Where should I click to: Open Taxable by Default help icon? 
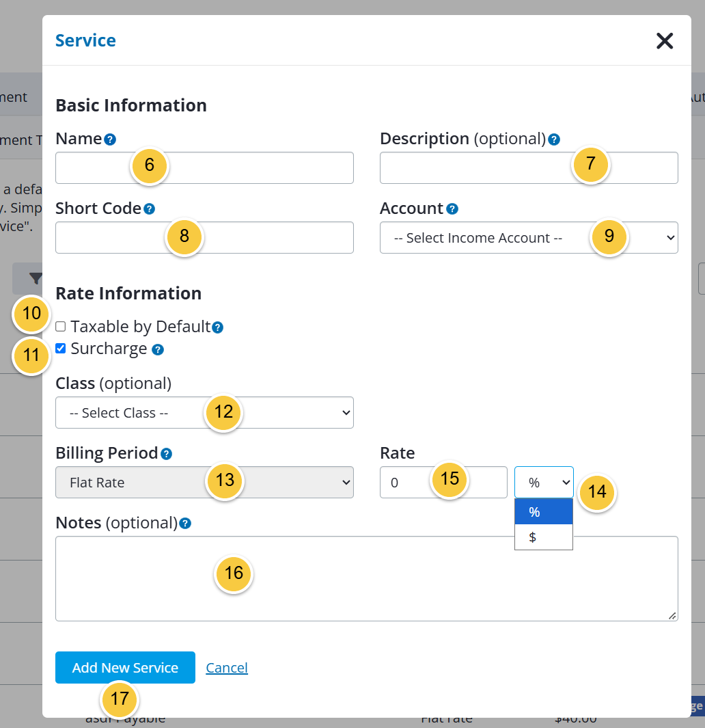(218, 328)
